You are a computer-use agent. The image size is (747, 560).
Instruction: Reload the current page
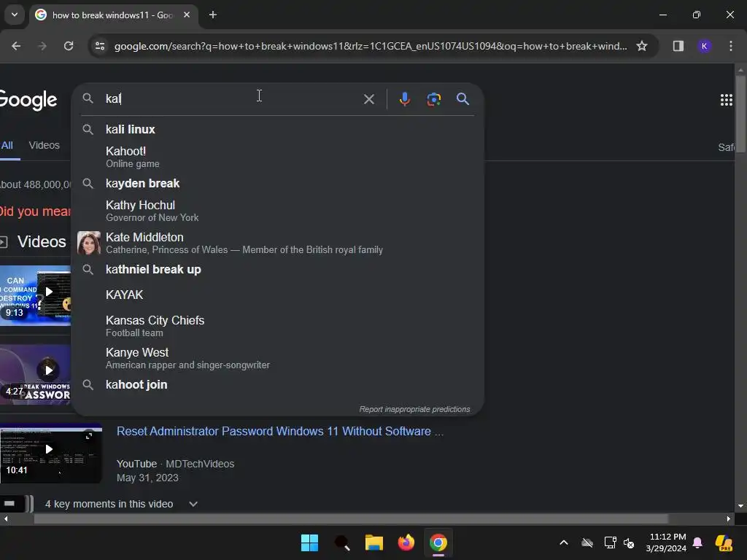(69, 46)
